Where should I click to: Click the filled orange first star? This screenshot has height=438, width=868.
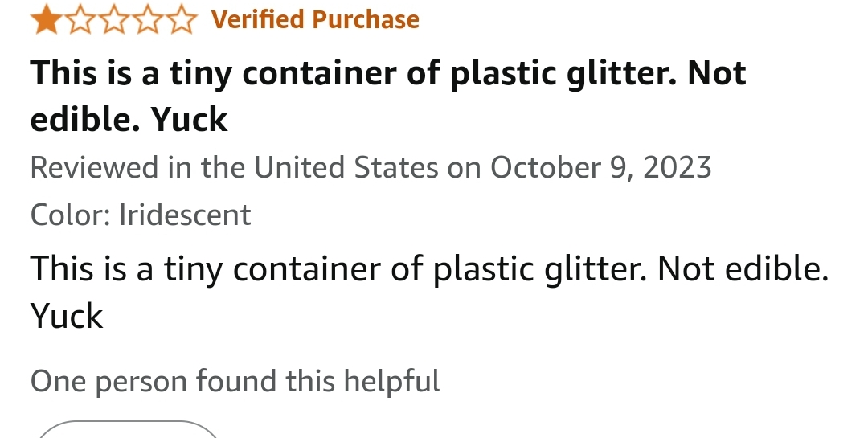click(x=45, y=20)
